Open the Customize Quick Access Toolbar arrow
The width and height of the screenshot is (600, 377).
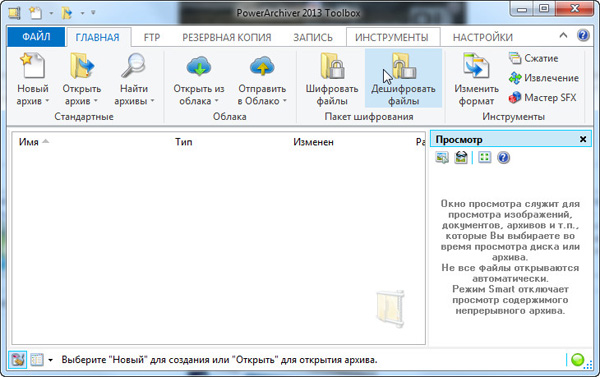(93, 13)
